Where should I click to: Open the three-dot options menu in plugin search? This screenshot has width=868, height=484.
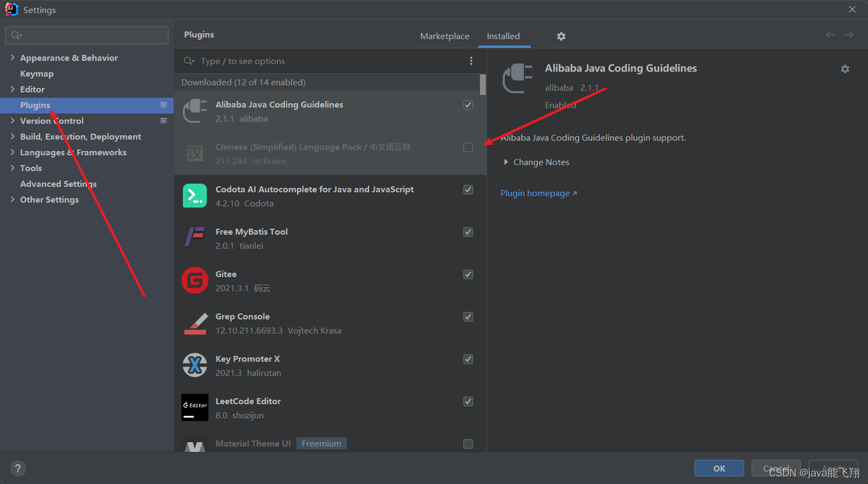point(471,61)
